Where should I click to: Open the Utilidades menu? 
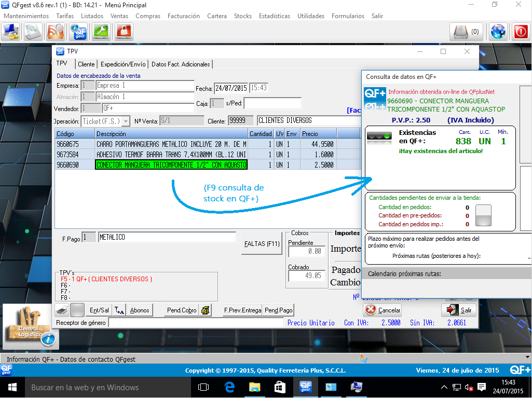point(311,16)
